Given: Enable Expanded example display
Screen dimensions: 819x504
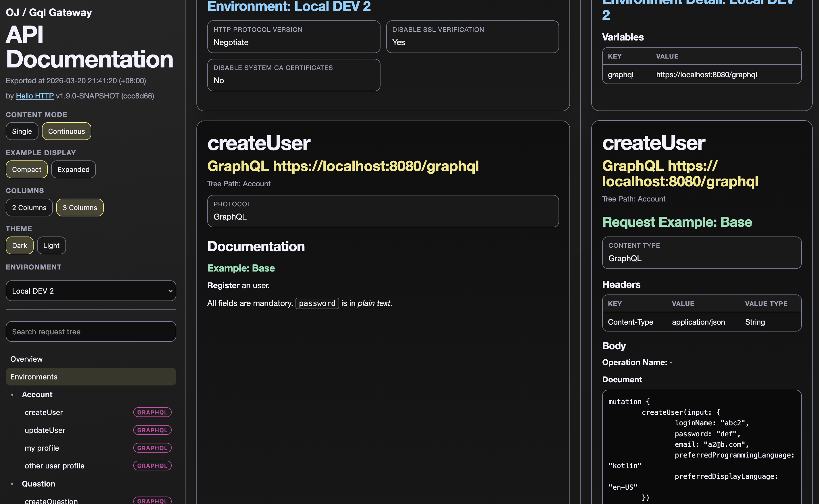Looking at the screenshot, I should pyautogui.click(x=73, y=169).
